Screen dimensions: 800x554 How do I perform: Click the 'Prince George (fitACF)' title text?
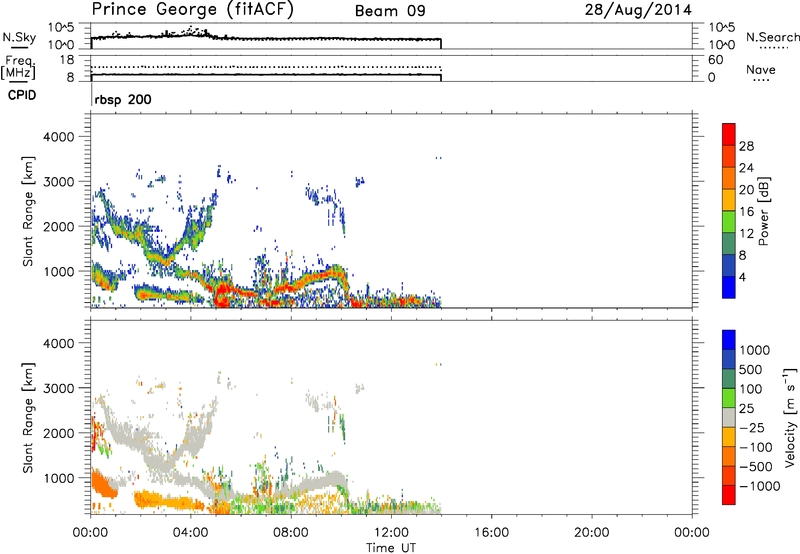coord(193,9)
